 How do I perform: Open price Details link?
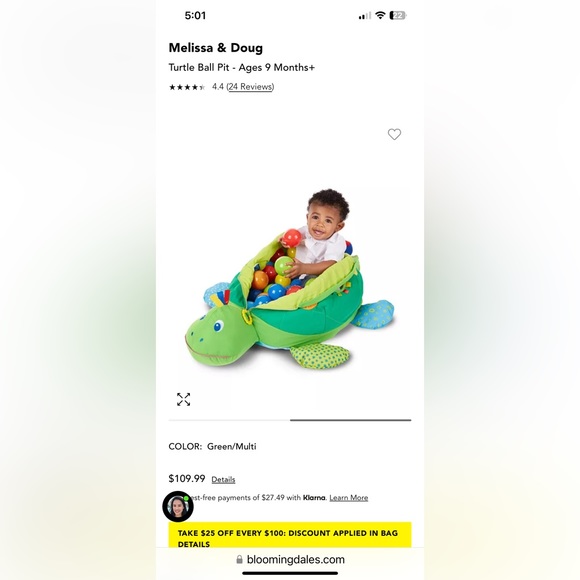[x=223, y=479]
